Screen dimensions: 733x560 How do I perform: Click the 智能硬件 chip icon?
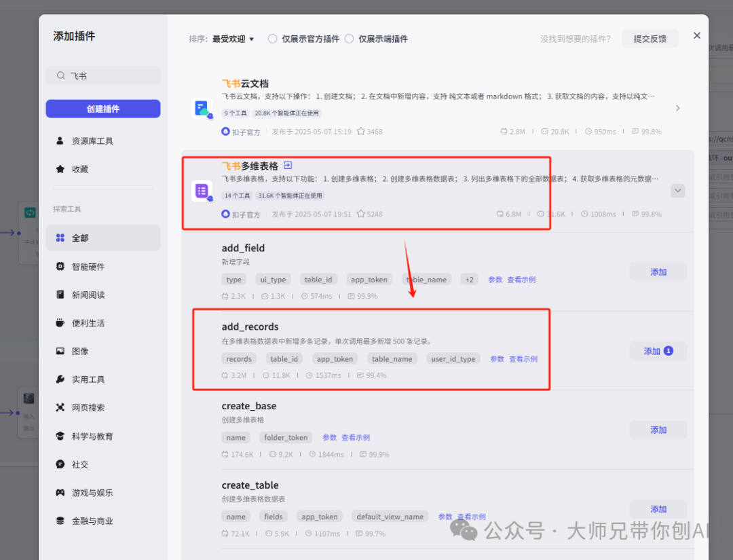point(60,266)
